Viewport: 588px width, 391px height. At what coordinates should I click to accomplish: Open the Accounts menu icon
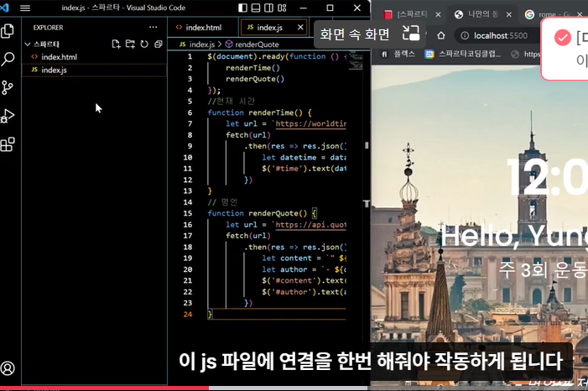pos(8,368)
